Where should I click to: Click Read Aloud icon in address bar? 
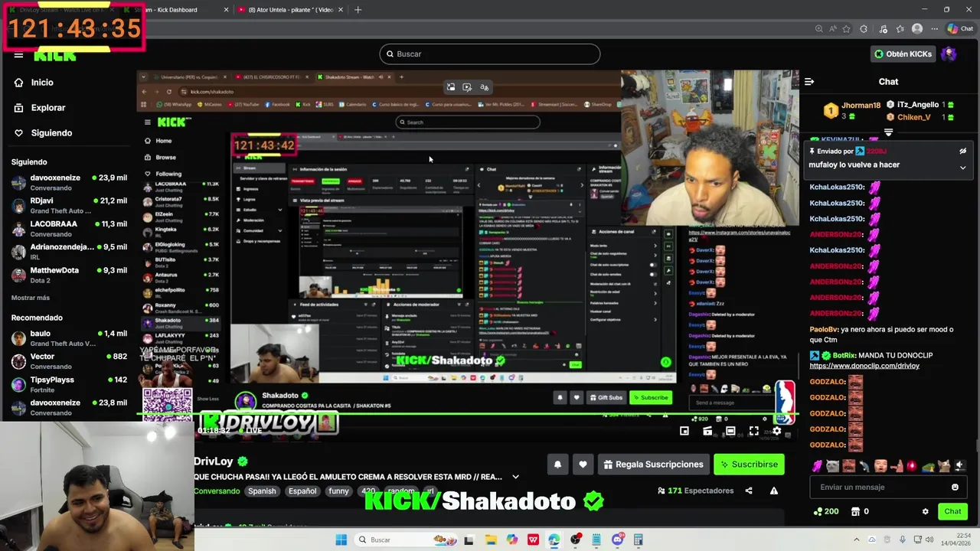pos(832,29)
